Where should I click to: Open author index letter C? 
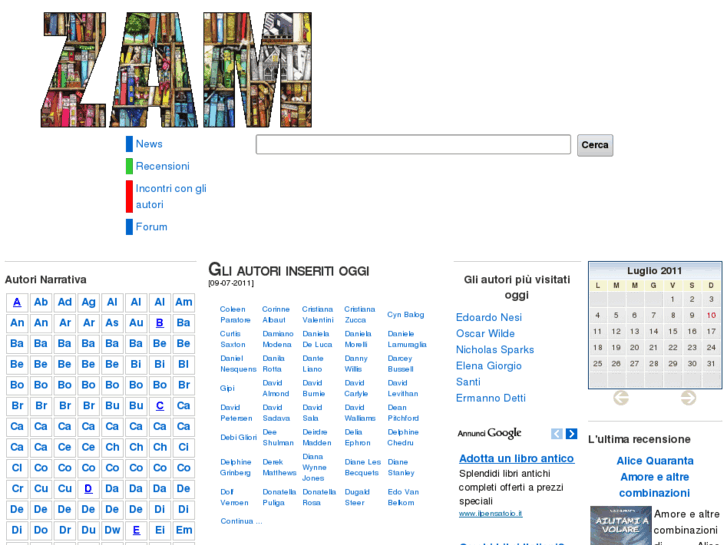pos(159,406)
